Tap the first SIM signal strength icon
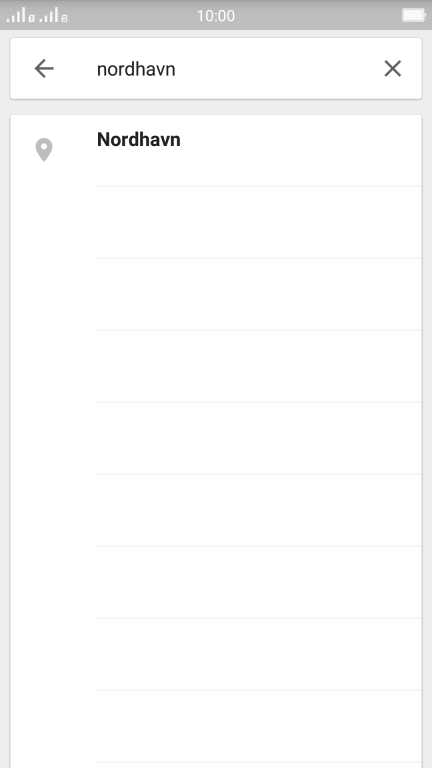The width and height of the screenshot is (432, 768). 20,15
